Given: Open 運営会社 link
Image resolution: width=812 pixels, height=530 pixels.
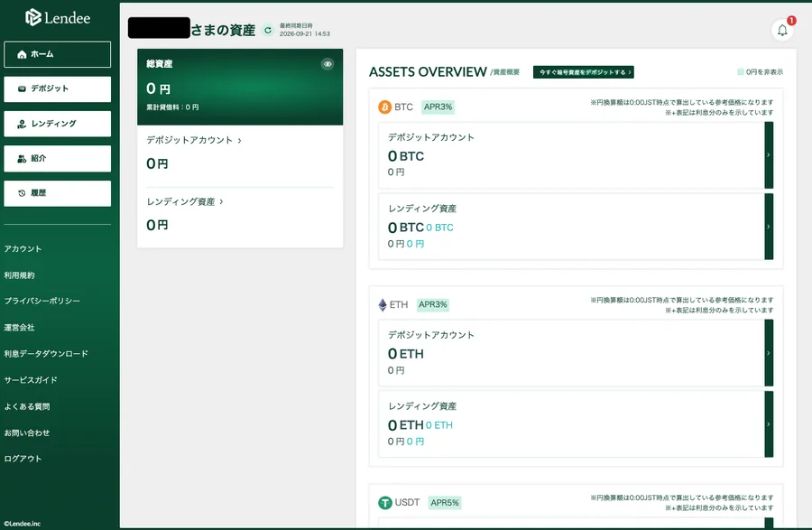Looking at the screenshot, I should (x=19, y=328).
